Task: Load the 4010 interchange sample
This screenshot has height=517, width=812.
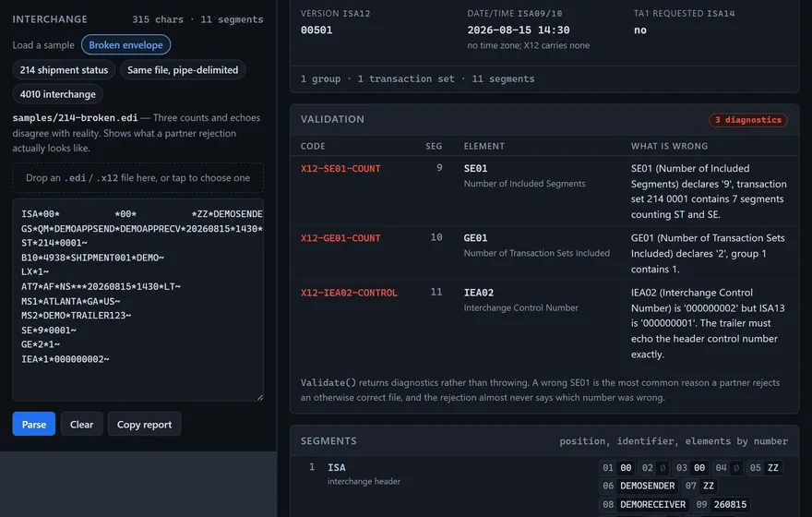Action: (x=57, y=94)
